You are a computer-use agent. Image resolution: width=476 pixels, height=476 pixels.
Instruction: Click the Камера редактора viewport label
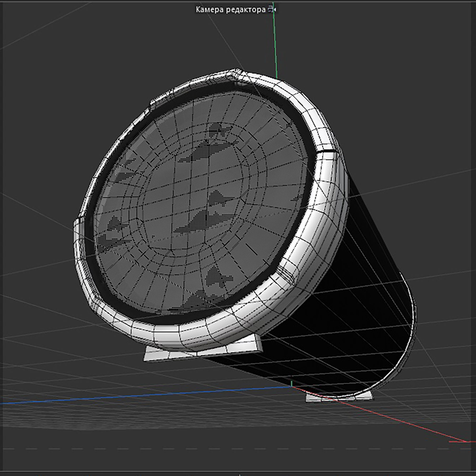click(231, 10)
